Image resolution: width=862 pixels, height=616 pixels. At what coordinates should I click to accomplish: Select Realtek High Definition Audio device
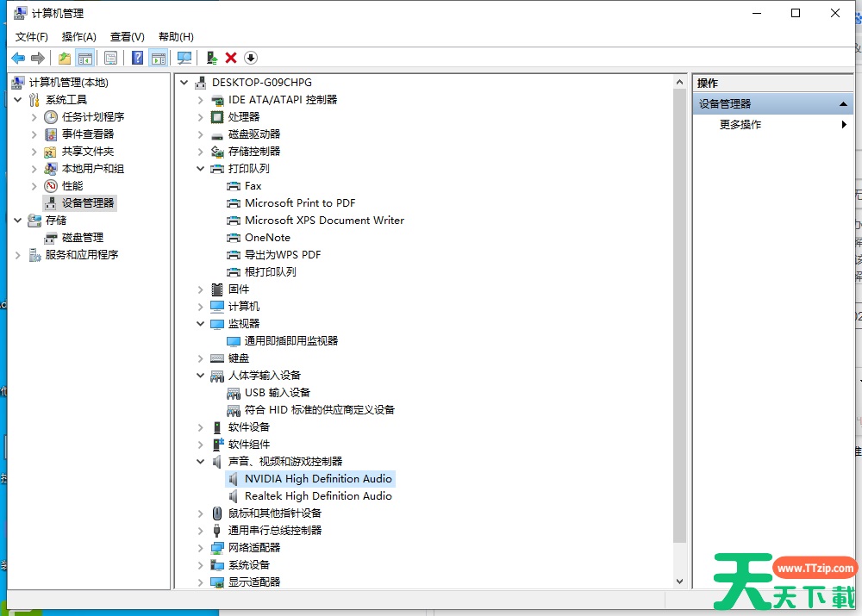318,496
